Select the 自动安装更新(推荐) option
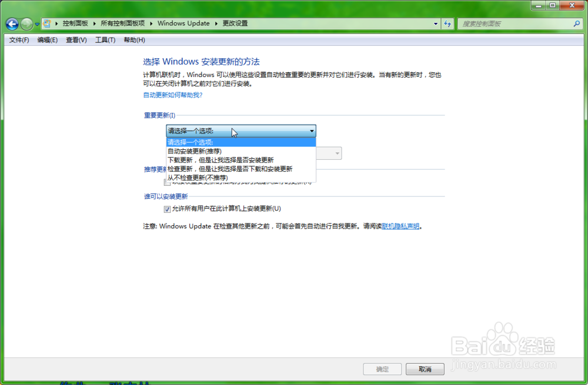Viewport: 588px width, 385px height. 194,151
